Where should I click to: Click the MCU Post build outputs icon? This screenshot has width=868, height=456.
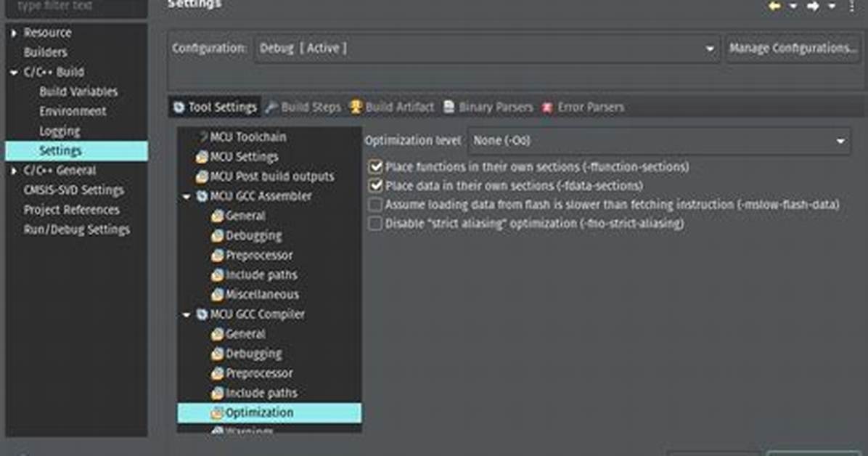click(x=202, y=176)
